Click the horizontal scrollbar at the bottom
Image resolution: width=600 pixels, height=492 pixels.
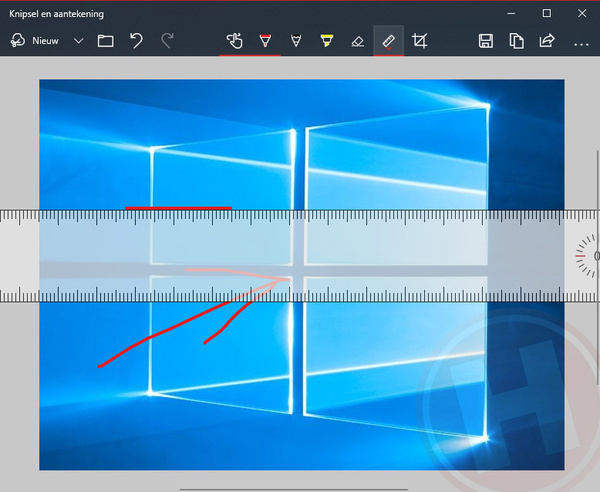tap(293, 489)
